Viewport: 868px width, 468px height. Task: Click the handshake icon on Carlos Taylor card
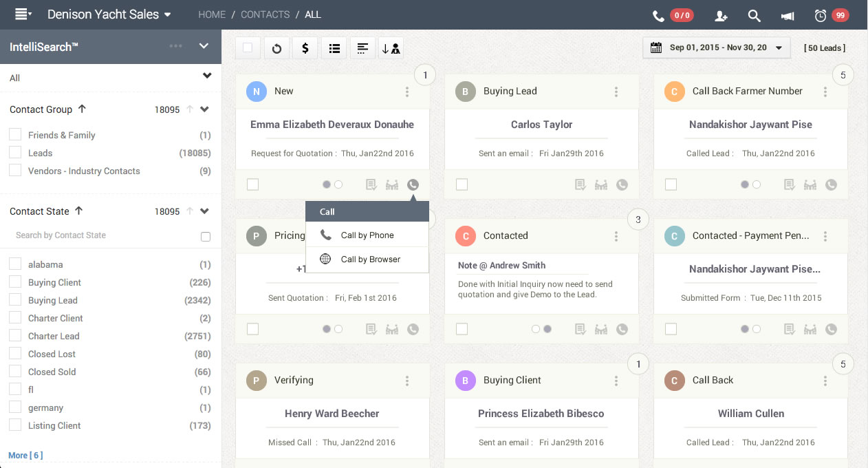(601, 184)
